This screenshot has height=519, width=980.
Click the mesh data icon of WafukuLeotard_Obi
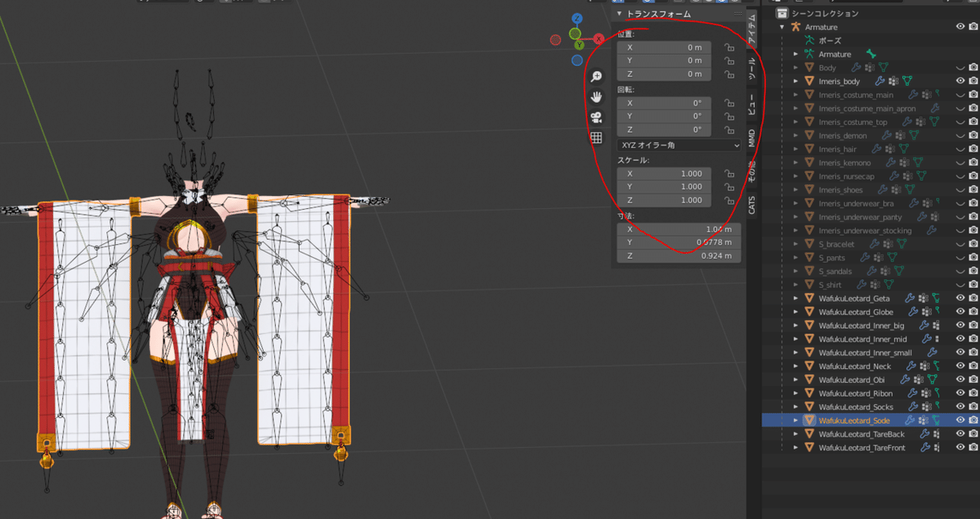[933, 379]
